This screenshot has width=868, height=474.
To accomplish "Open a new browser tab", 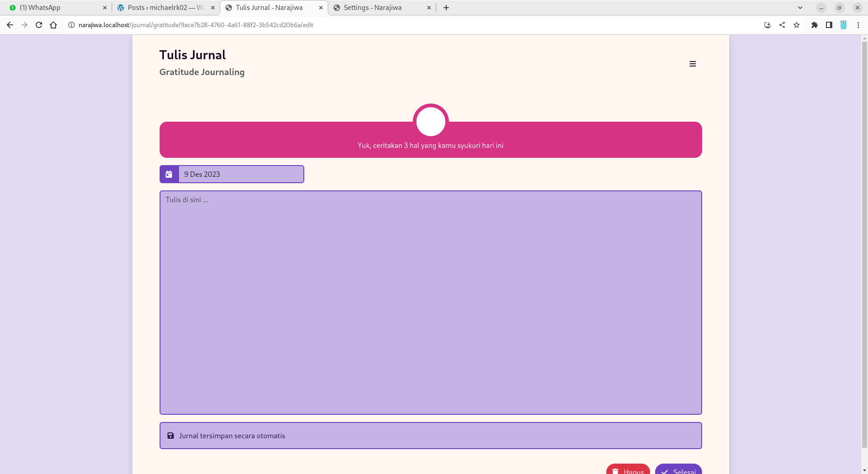I will point(446,8).
